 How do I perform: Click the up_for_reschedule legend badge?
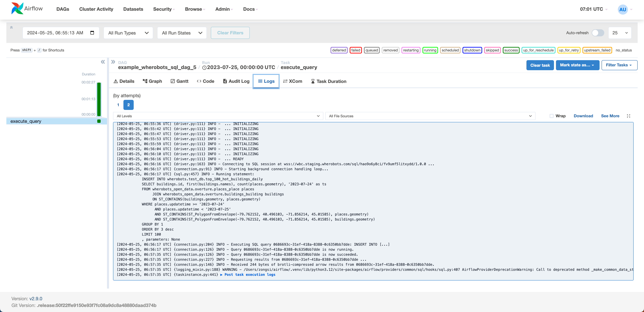click(x=538, y=50)
